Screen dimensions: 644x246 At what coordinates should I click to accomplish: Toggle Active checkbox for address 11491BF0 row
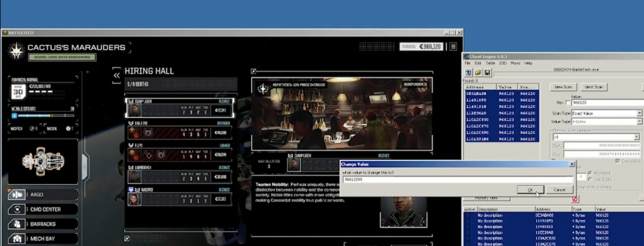[469, 221]
